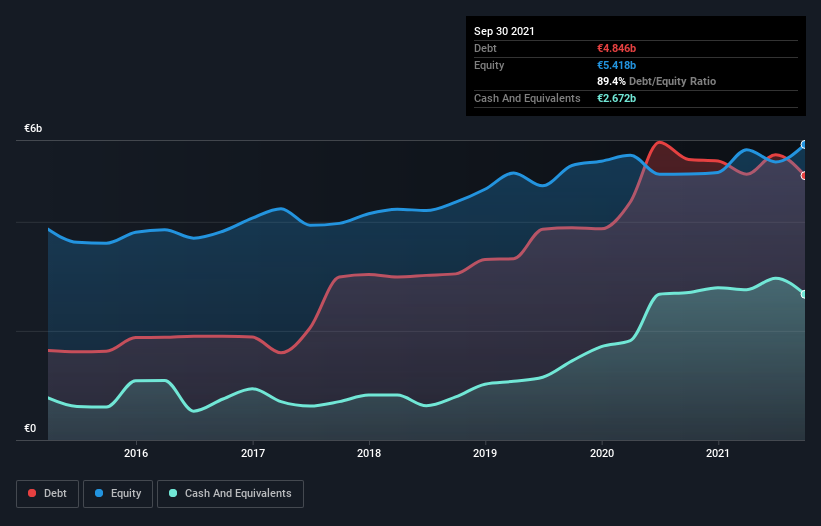821x526 pixels.
Task: Toggle the Debt legend button
Action: pos(48,494)
